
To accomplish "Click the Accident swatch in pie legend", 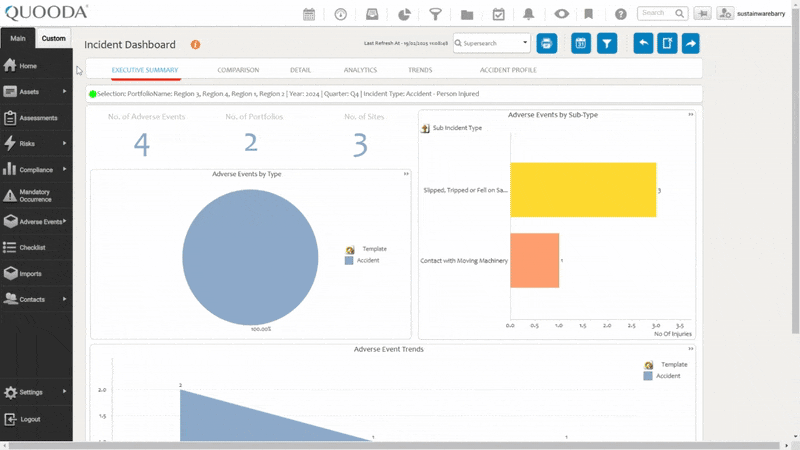I will 349,261.
